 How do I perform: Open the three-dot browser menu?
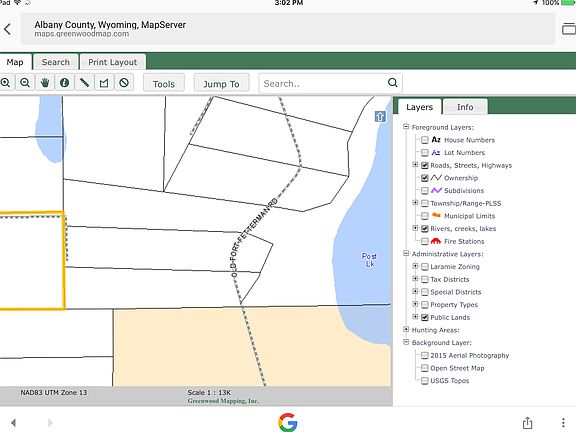[563, 422]
